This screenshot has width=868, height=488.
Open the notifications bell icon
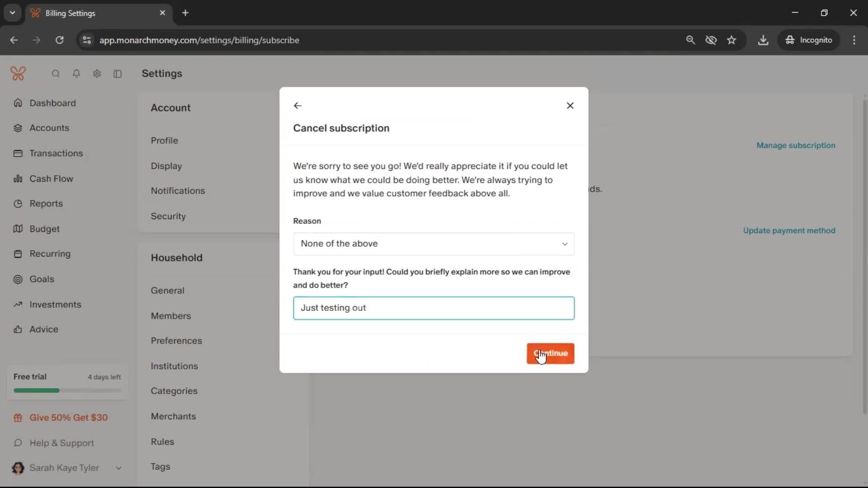pos(76,74)
